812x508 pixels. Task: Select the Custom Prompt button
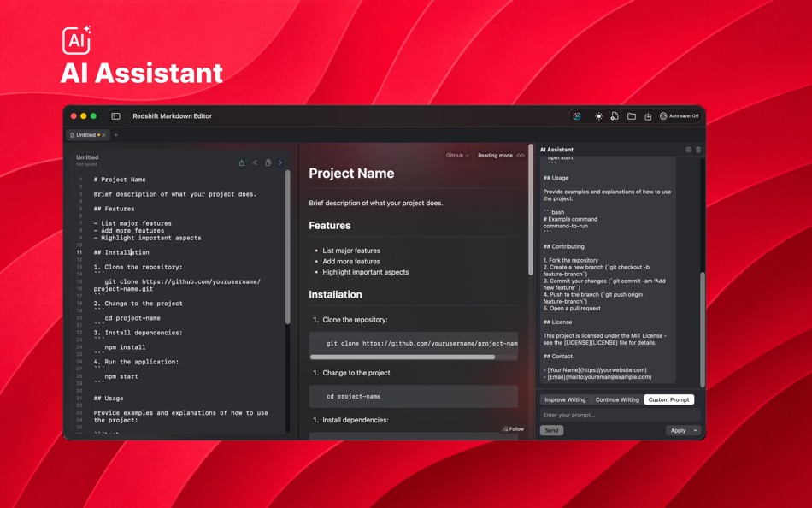point(669,399)
